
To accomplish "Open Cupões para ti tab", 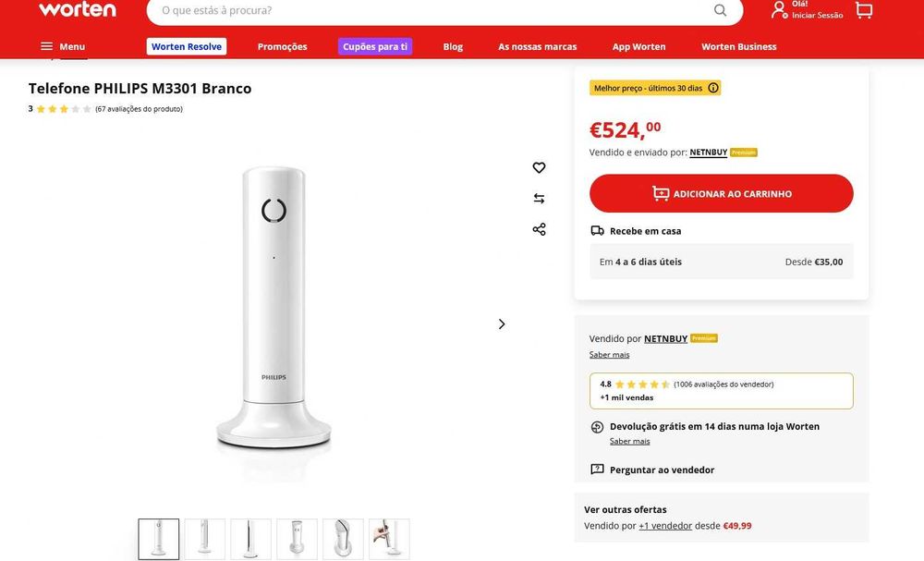I will pyautogui.click(x=375, y=46).
